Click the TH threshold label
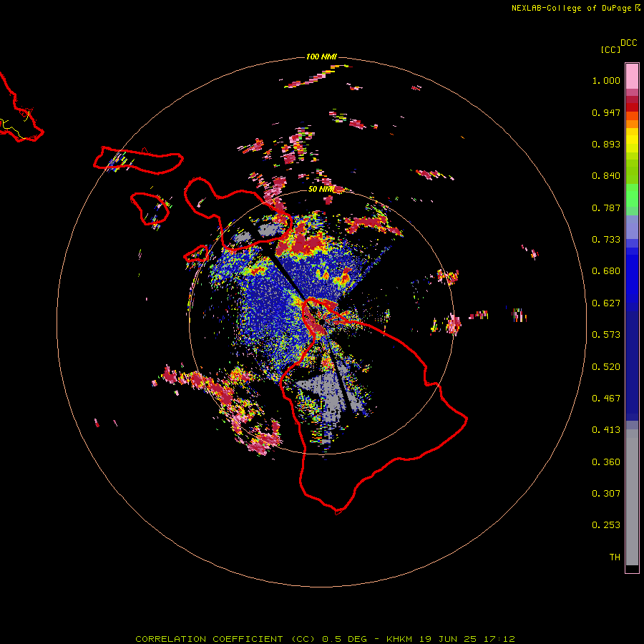The image size is (644, 644). [615, 557]
